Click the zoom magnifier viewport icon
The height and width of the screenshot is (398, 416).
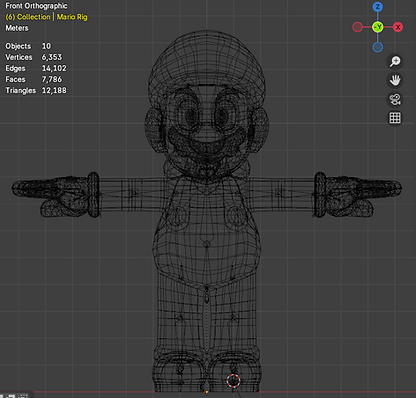395,61
